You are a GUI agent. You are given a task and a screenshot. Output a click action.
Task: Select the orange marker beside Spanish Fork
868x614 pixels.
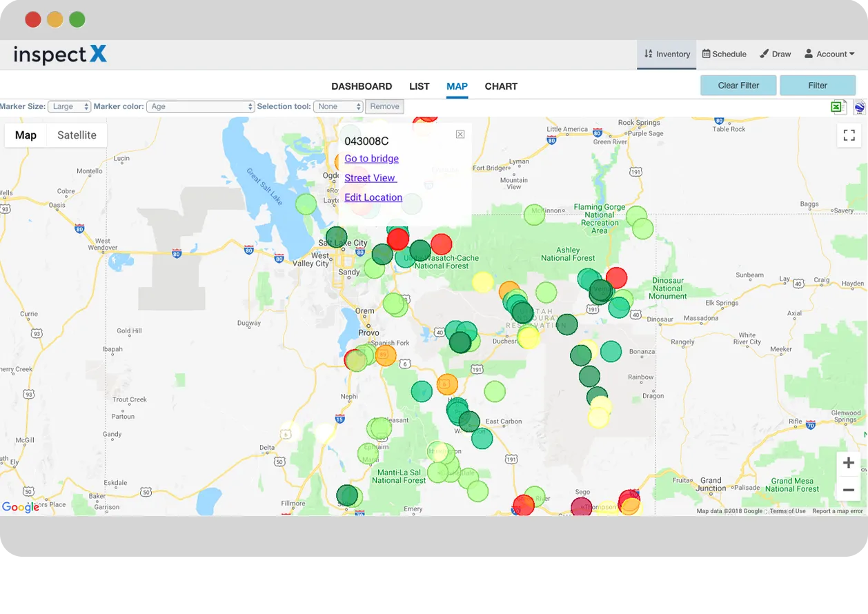(x=386, y=355)
